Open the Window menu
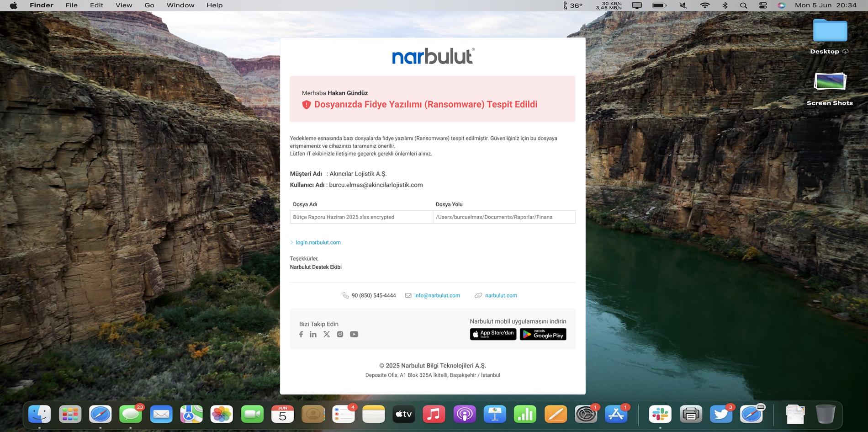Image resolution: width=868 pixels, height=432 pixels. (180, 5)
